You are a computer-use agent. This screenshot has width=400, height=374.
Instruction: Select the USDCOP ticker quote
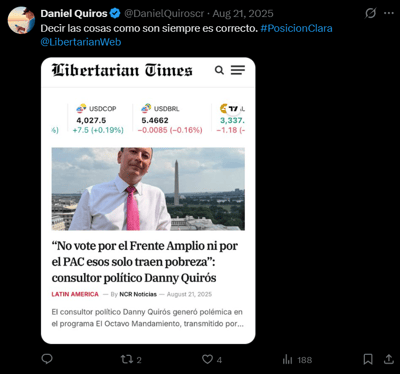[x=100, y=119]
